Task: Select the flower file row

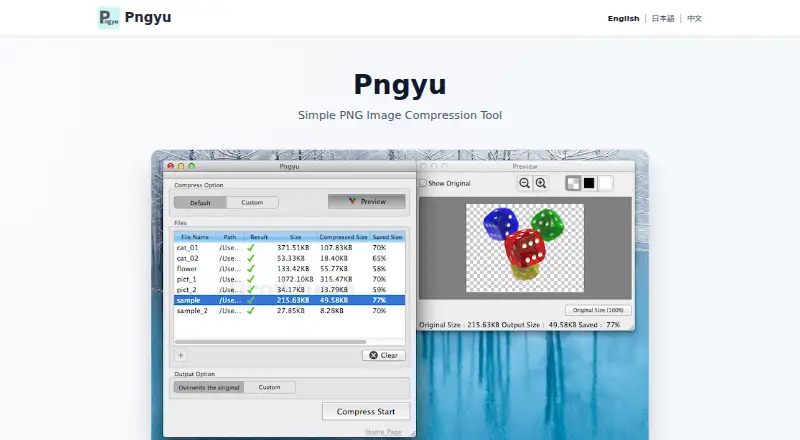Action: [289, 268]
